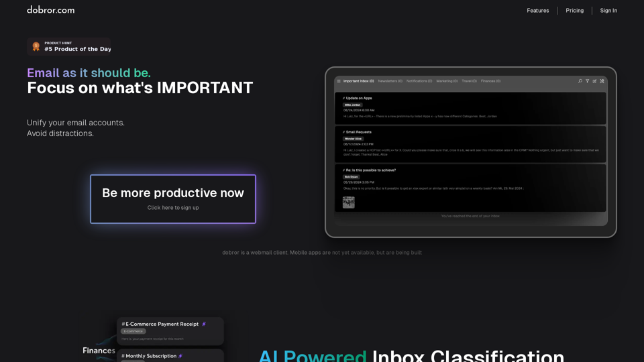Click the webmail client notice text

click(322, 253)
